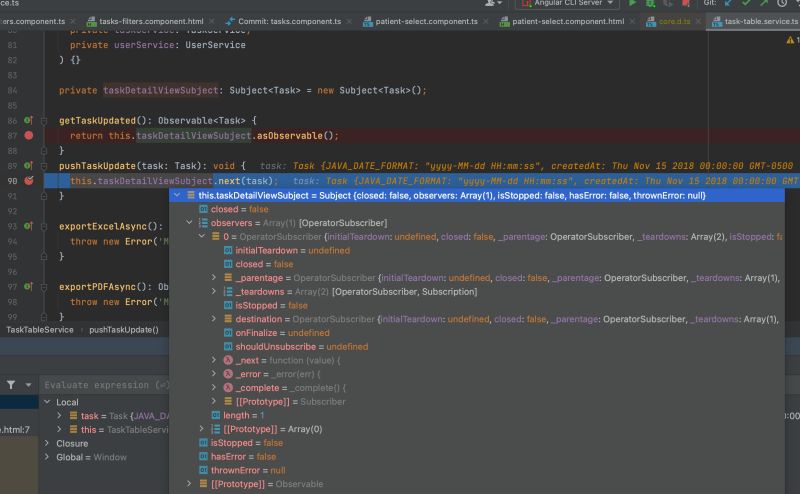Image resolution: width=800 pixels, height=494 pixels.
Task: Push commits with Git green arrow icon
Action: coord(764,3)
